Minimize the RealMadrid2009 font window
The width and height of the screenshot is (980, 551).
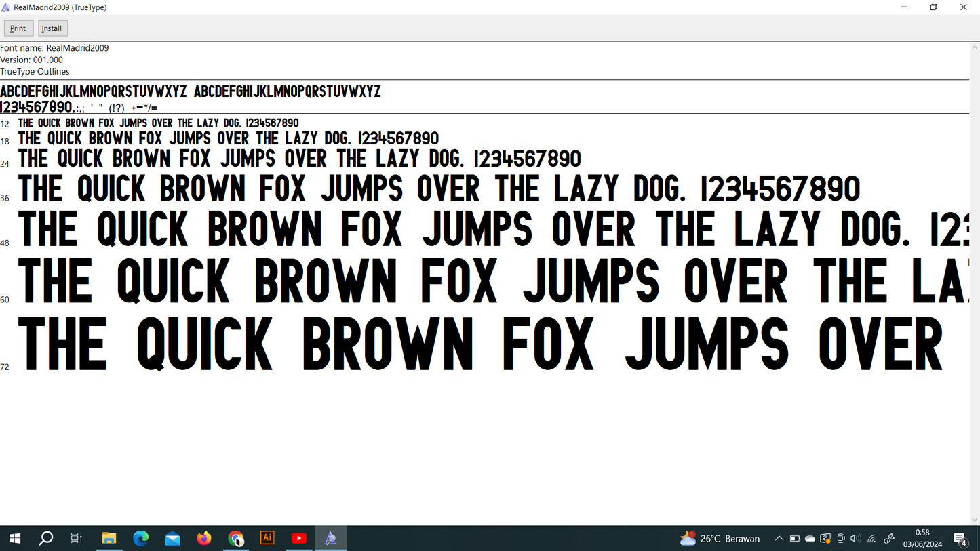[x=904, y=7]
